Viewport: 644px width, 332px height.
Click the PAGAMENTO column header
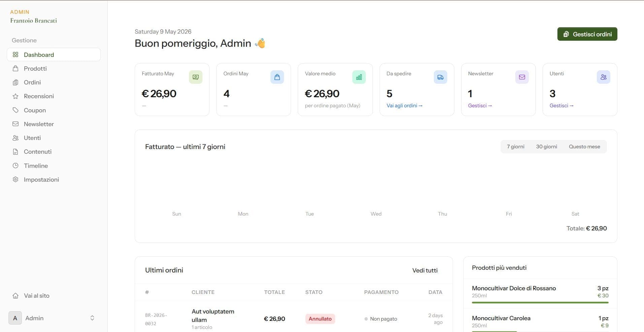pos(381,292)
